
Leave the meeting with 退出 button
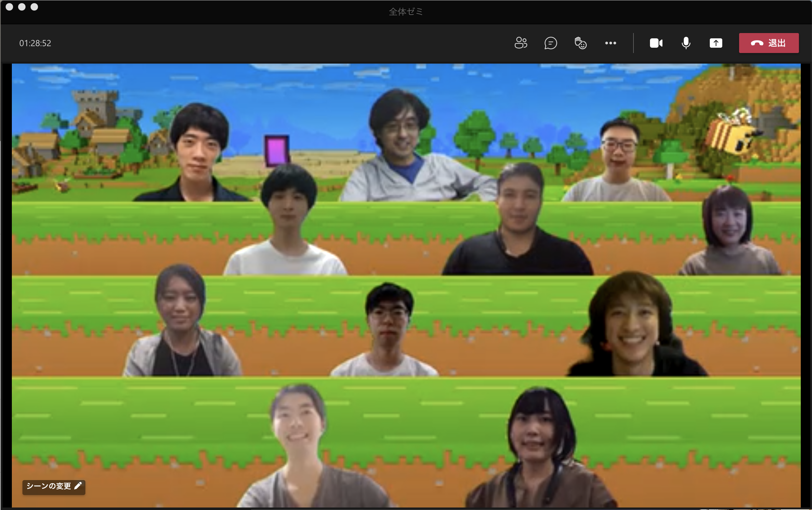click(x=768, y=43)
